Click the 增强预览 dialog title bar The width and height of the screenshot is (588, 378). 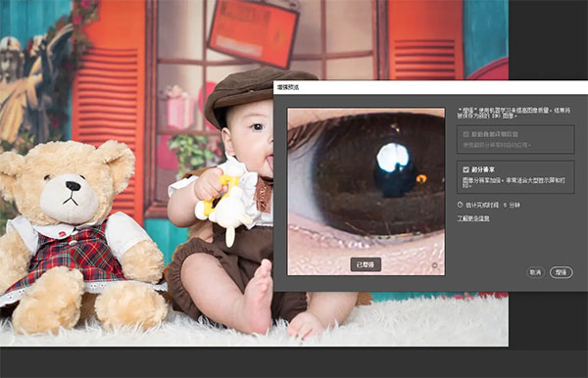click(430, 87)
